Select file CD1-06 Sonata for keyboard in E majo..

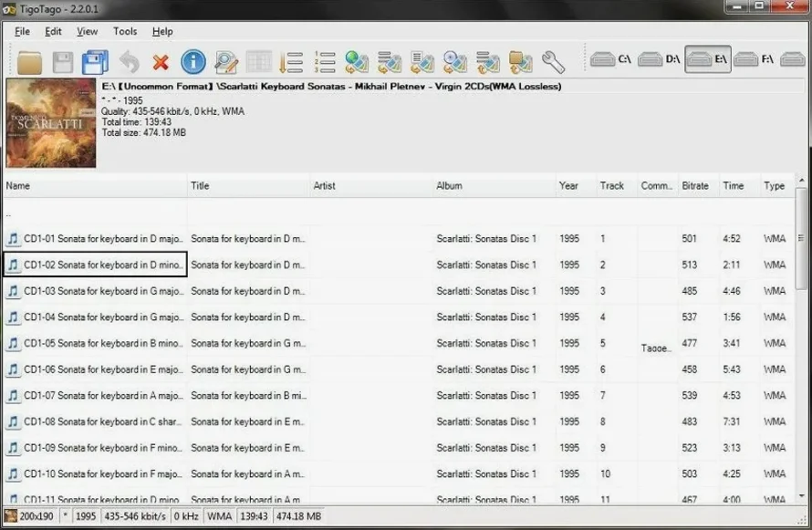(x=95, y=369)
